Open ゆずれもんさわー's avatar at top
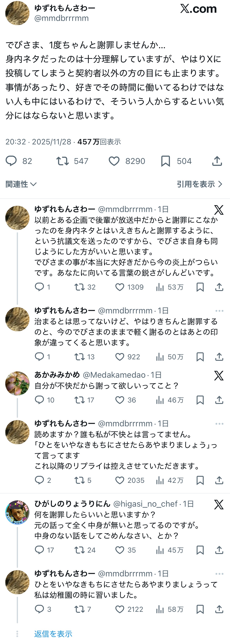Image resolution: width=230 pixels, height=644 pixels. tap(17, 13)
